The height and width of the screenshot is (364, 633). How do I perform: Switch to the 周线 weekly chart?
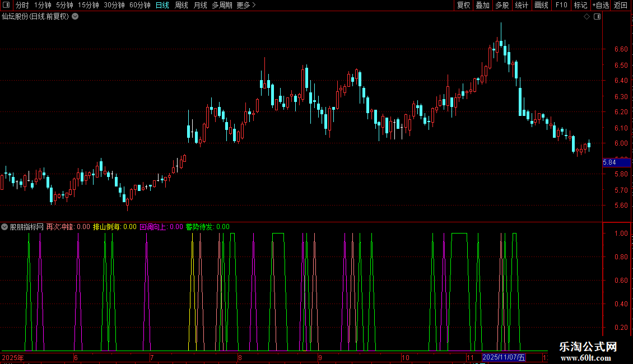pyautogui.click(x=181, y=5)
